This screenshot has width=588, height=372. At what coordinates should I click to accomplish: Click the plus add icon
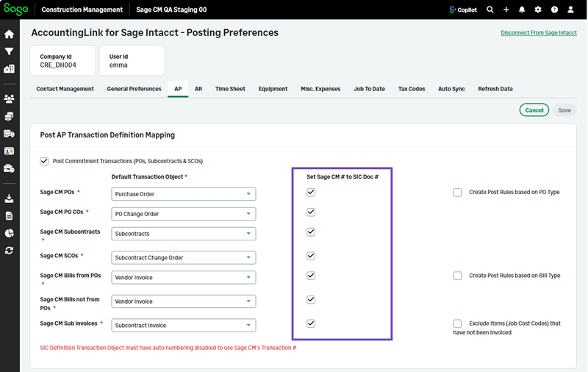click(506, 10)
